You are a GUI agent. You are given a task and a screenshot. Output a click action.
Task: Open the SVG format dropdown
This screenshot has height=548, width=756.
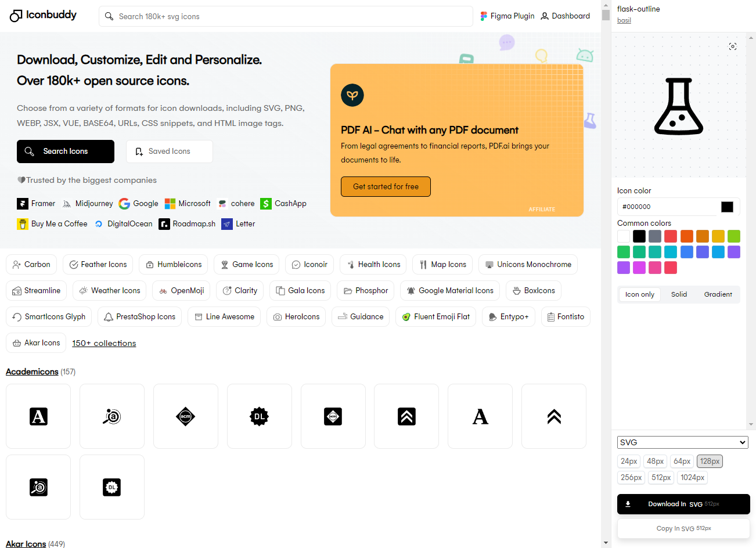[x=682, y=442]
